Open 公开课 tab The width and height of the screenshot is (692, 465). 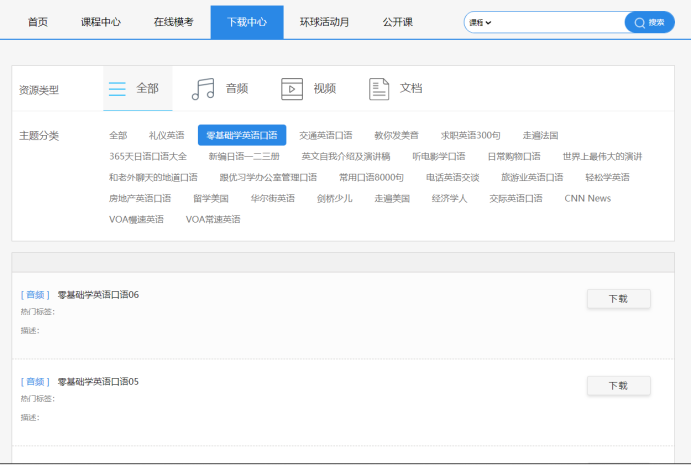(x=398, y=22)
